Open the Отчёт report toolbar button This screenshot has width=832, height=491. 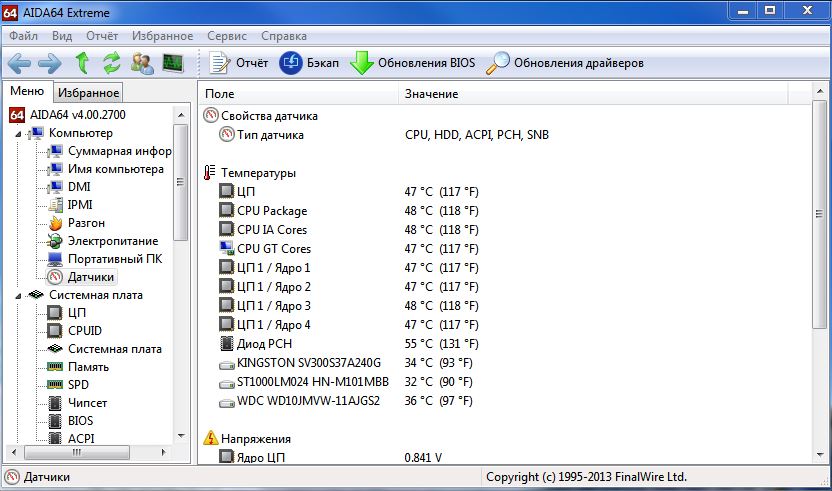click(x=238, y=63)
